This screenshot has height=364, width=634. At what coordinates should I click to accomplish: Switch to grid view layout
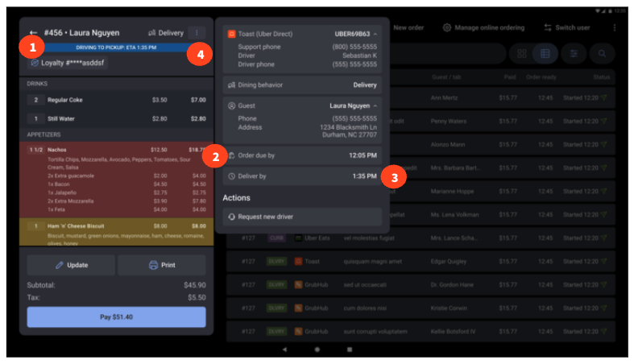(522, 54)
